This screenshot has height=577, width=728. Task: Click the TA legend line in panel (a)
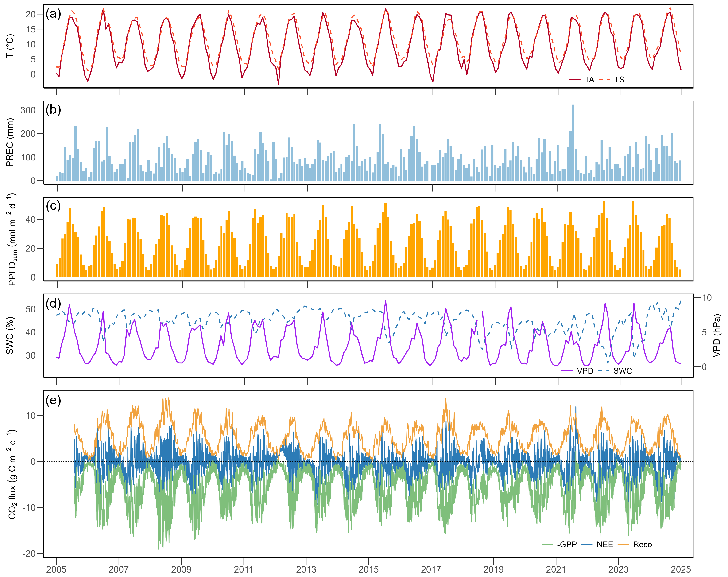[x=575, y=80]
